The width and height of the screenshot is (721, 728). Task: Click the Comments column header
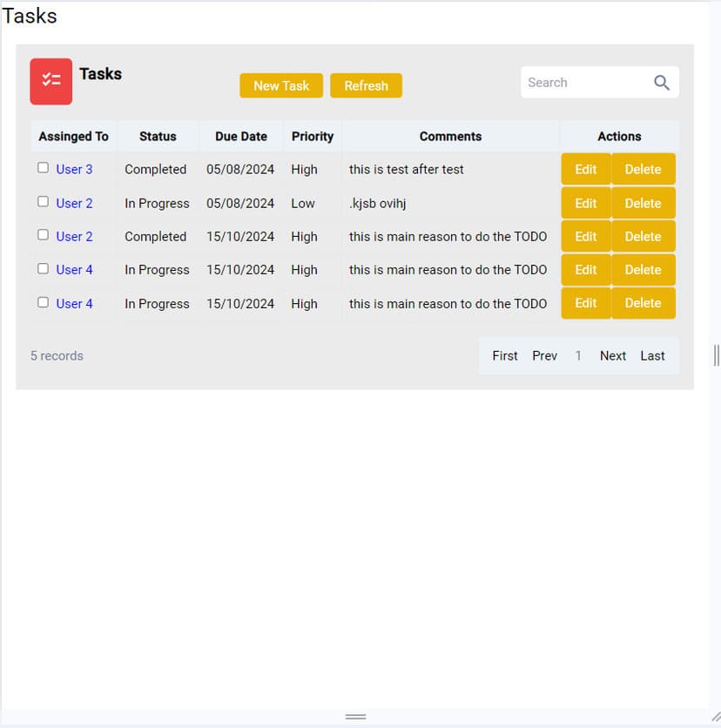coord(450,137)
